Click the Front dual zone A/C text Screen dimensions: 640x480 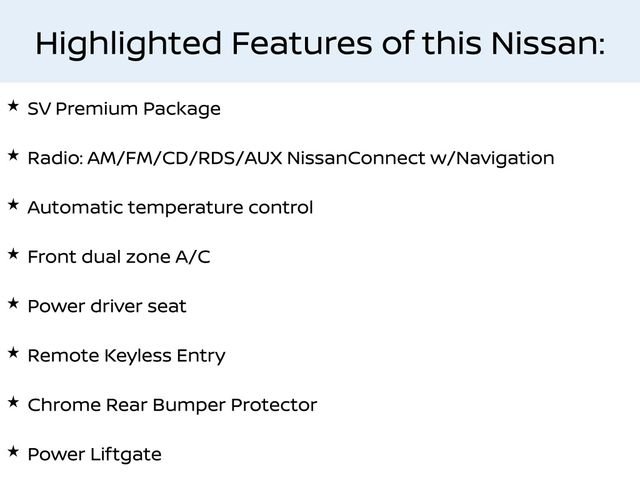[x=119, y=257]
